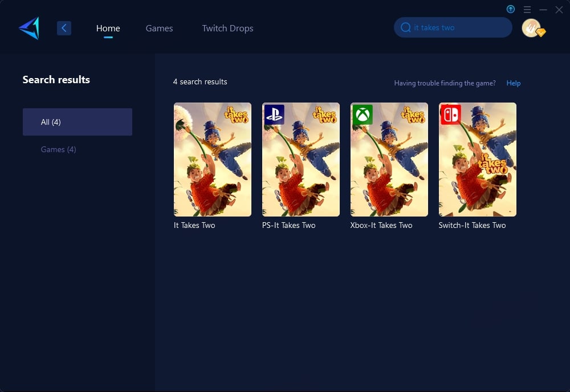Click the GearUP booster logo
This screenshot has height=392, width=570.
(x=29, y=28)
